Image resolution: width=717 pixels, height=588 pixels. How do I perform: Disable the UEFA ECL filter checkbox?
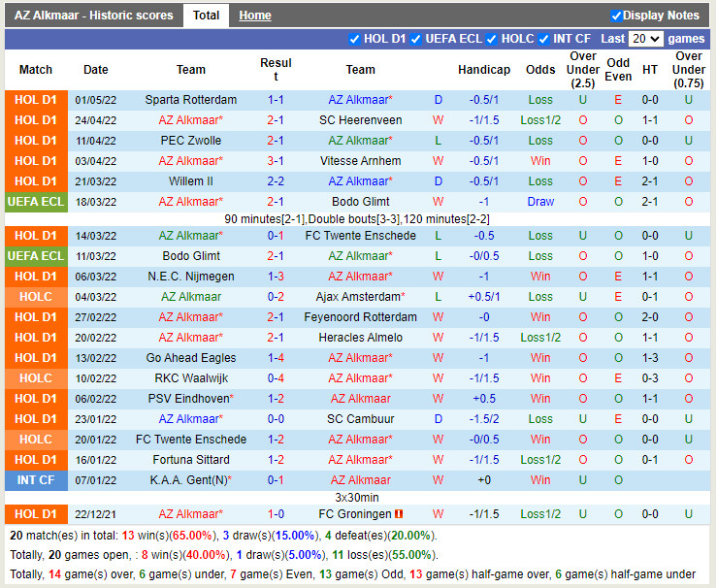[x=416, y=39]
